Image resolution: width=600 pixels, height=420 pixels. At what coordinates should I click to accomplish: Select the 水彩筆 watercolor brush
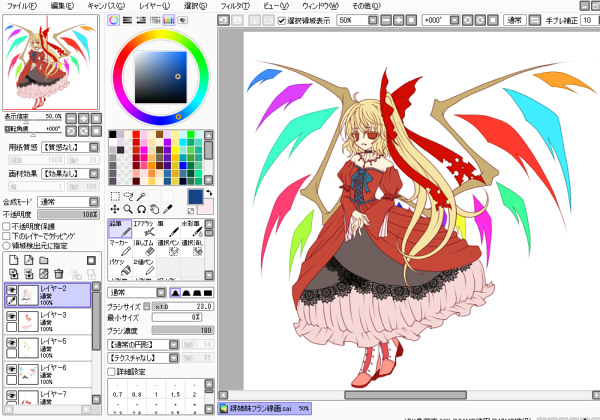point(192,229)
